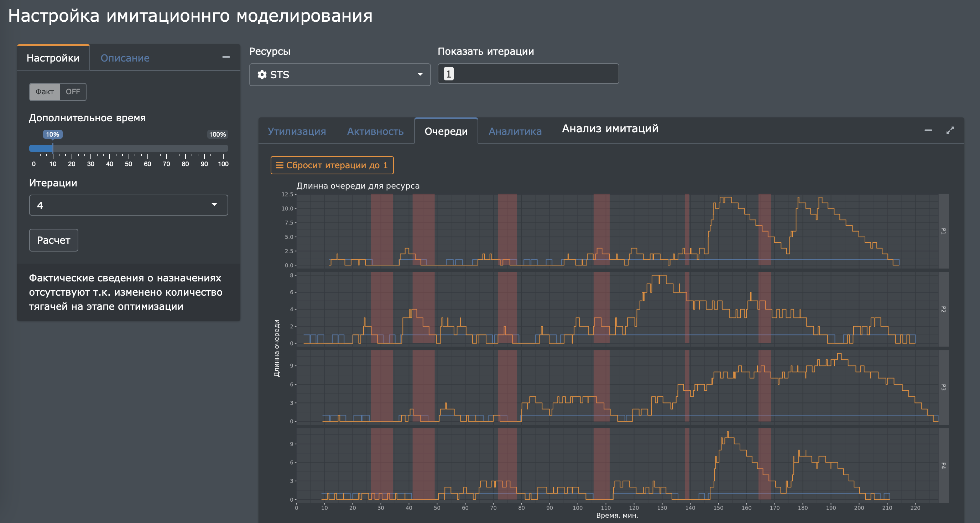
Task: Open the Итерации dropdown showing 4
Action: (x=128, y=205)
